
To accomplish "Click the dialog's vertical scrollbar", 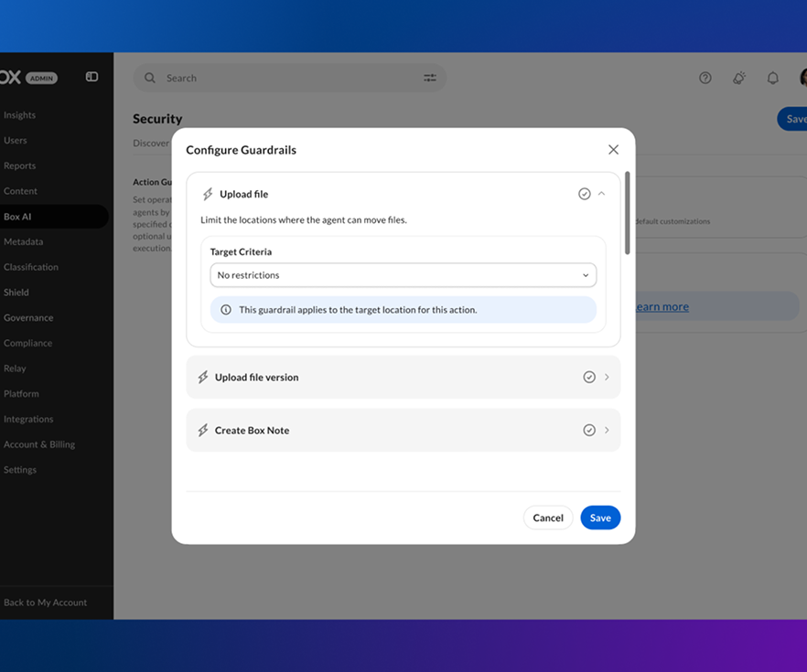I will pyautogui.click(x=627, y=213).
